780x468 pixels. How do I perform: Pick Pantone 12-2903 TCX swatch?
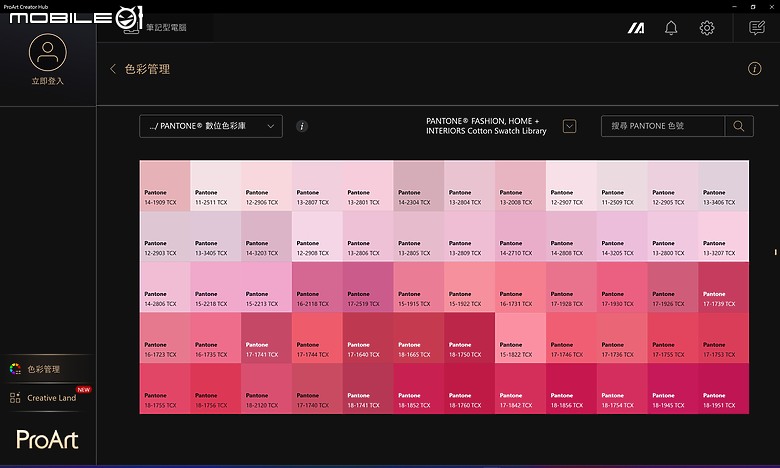[x=165, y=236]
